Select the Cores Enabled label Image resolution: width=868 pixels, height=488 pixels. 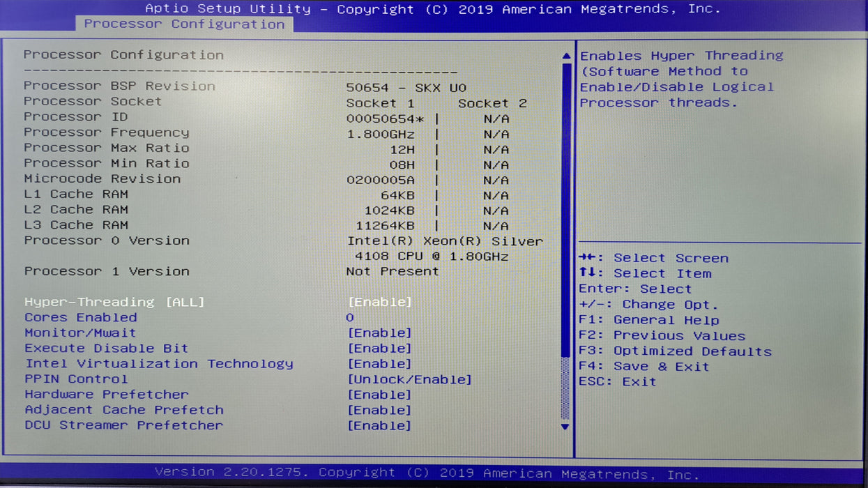pos(80,317)
